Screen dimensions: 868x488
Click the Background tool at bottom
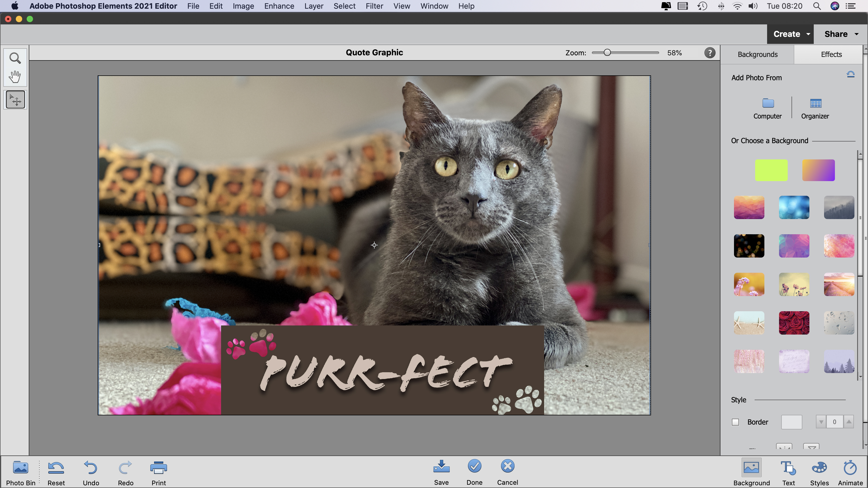click(x=751, y=471)
